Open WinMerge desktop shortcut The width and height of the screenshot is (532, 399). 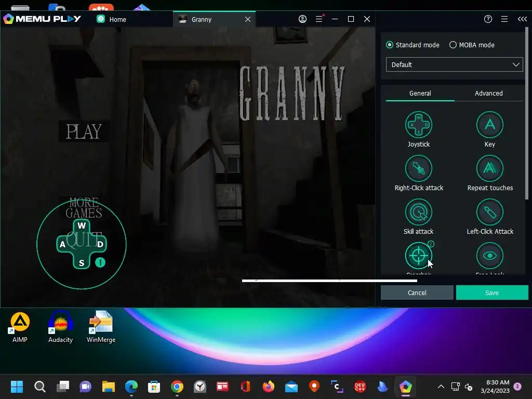[101, 327]
